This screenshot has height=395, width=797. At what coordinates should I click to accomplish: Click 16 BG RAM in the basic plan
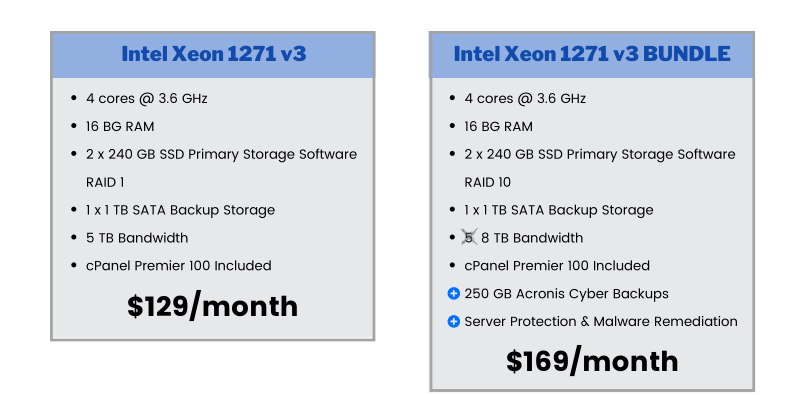120,127
